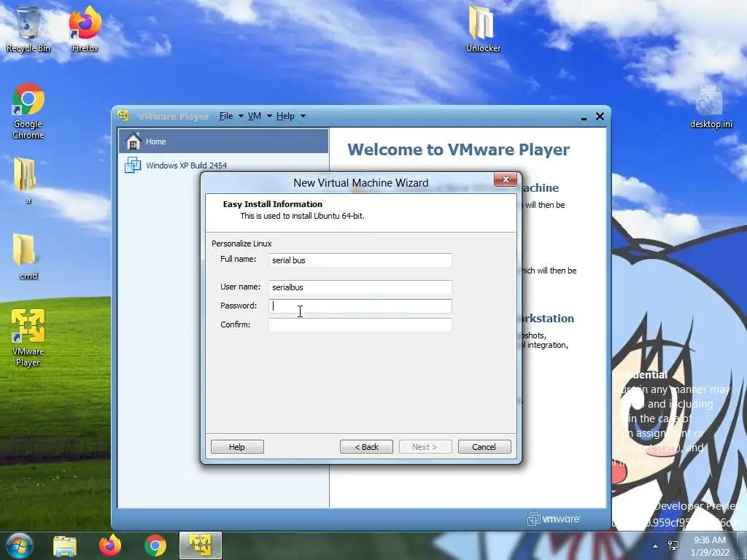Open the VM menu in VMware Player
This screenshot has width=747, height=560.
pyautogui.click(x=255, y=116)
